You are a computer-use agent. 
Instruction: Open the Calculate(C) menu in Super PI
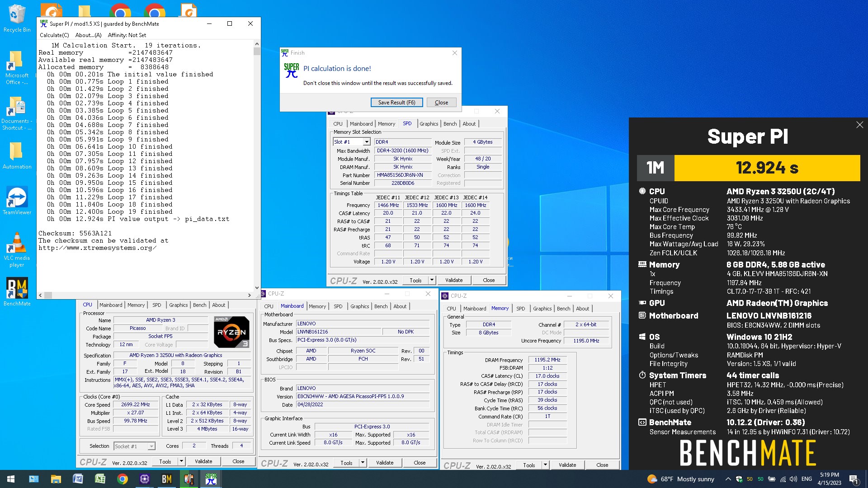(54, 35)
